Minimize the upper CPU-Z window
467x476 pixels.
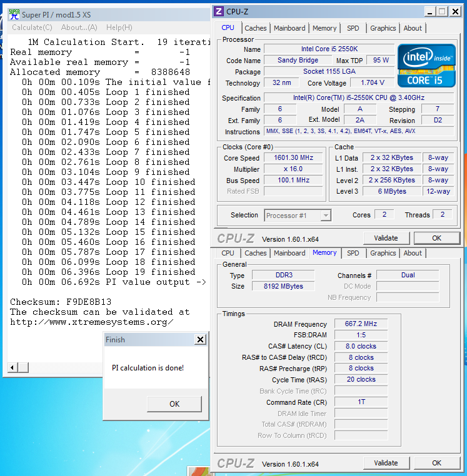[x=429, y=12]
